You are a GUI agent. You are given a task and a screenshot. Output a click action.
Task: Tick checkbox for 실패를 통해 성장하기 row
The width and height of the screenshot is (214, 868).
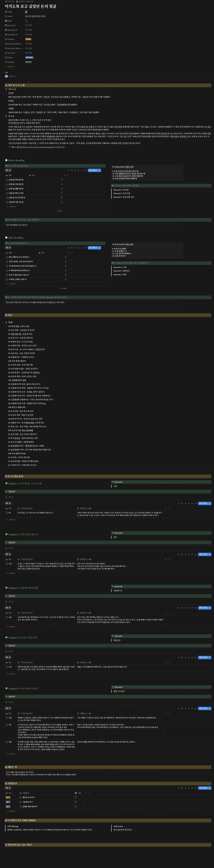pos(76,807)
